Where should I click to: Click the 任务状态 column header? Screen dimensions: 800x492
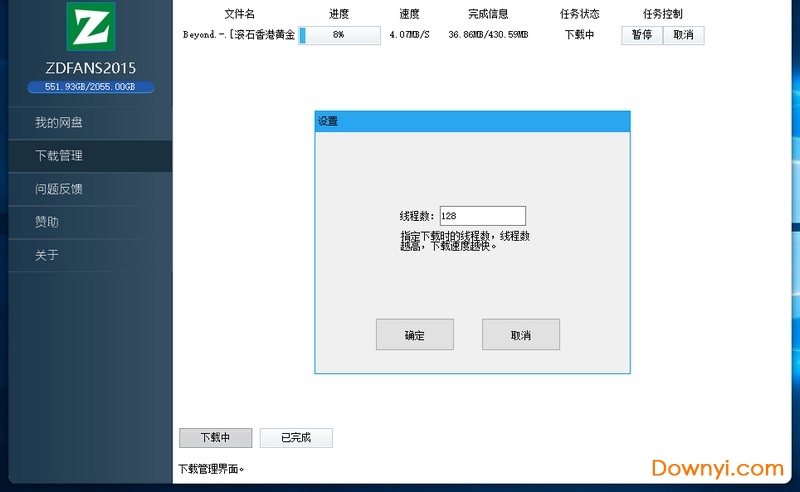pos(580,14)
